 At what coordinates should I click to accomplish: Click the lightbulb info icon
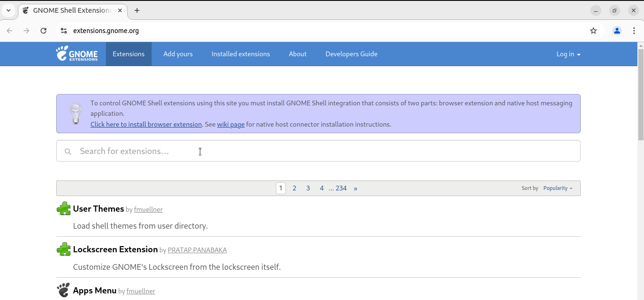coord(76,113)
